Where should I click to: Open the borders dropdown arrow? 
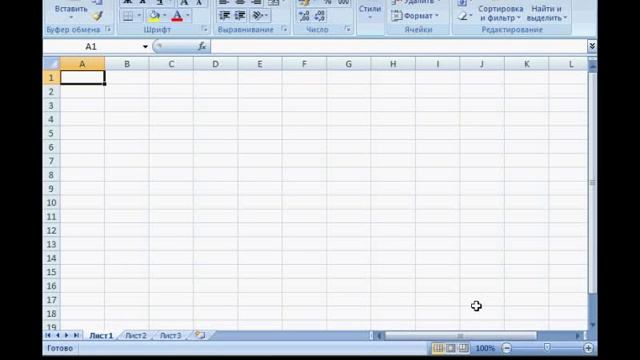pos(139,16)
